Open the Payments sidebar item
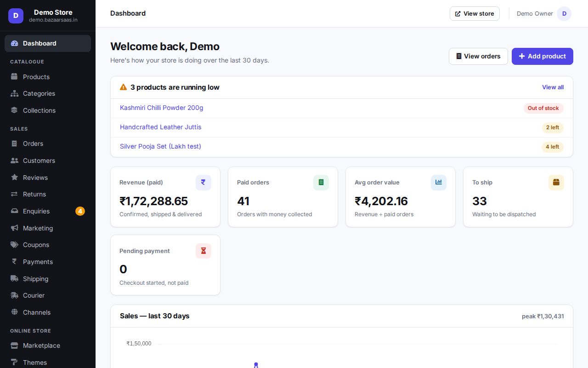This screenshot has height=368, width=588. coord(48,262)
